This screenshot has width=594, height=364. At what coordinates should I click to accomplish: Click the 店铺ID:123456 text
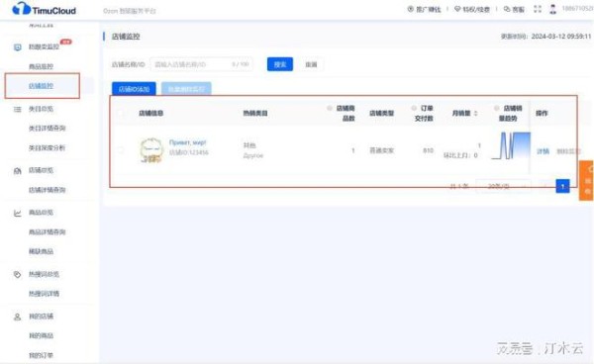tap(188, 152)
